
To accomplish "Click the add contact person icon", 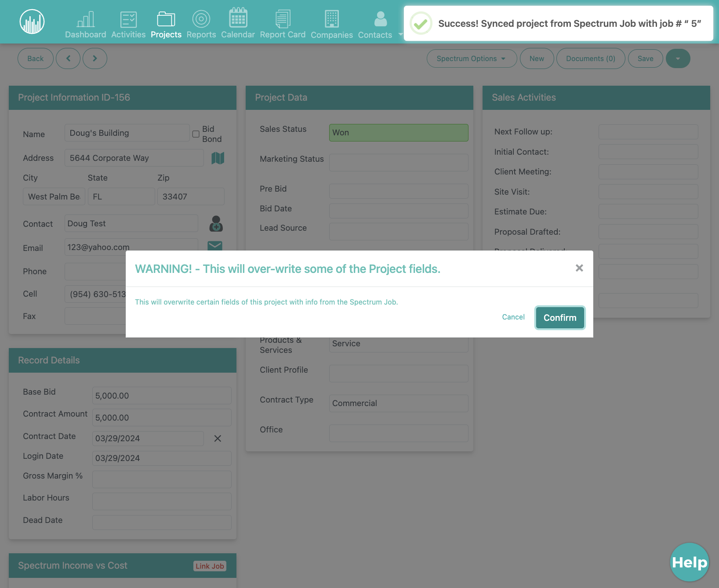I will [x=216, y=224].
